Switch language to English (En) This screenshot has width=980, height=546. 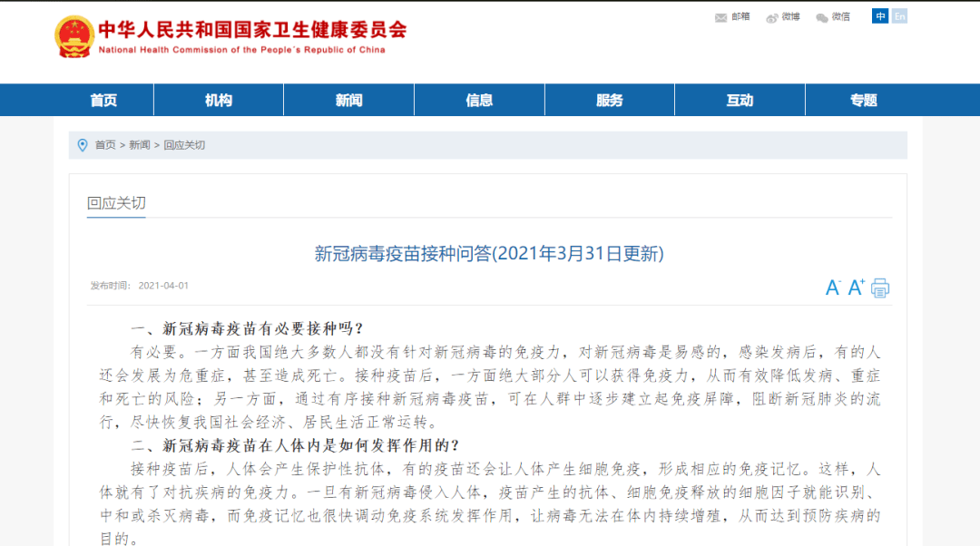[x=899, y=16]
